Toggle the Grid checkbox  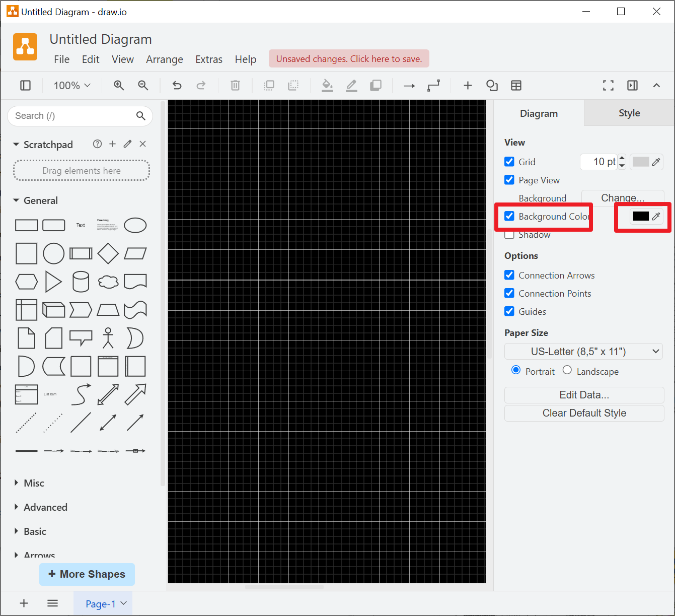(509, 162)
